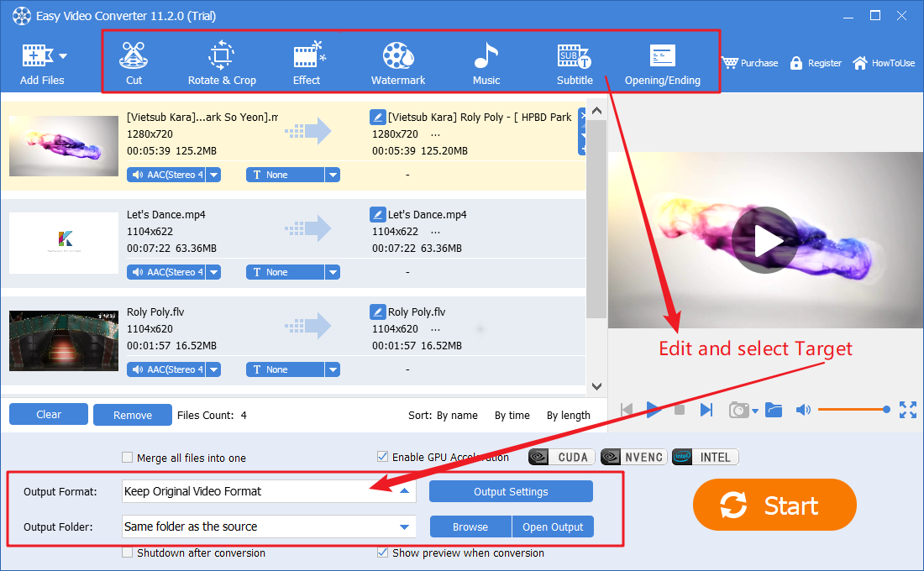Open the Purchase link

click(750, 62)
